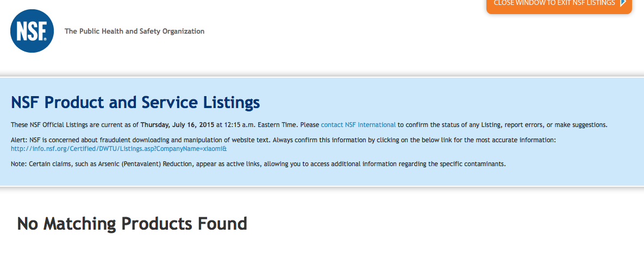This screenshot has height=278, width=644.
Task: Click the round blue NSF logo
Action: coord(32,31)
